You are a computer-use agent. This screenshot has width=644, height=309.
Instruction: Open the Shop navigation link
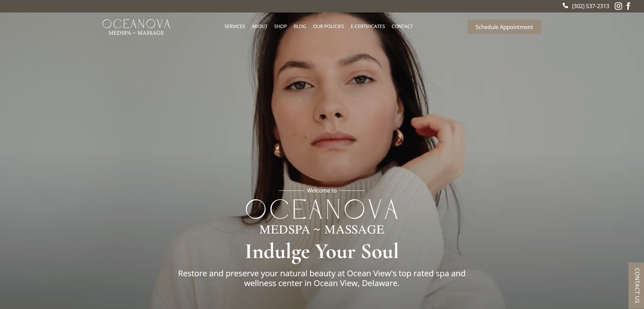280,26
